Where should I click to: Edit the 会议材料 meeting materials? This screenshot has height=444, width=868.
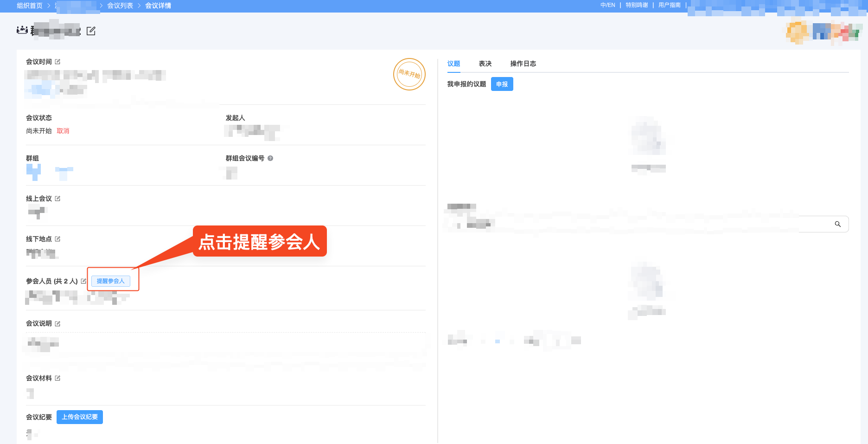pyautogui.click(x=57, y=378)
